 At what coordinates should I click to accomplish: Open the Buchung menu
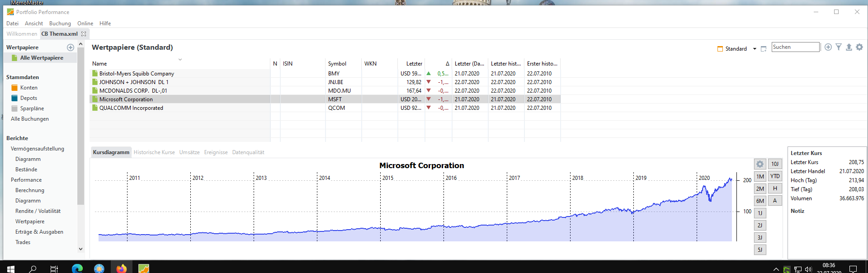pos(60,24)
